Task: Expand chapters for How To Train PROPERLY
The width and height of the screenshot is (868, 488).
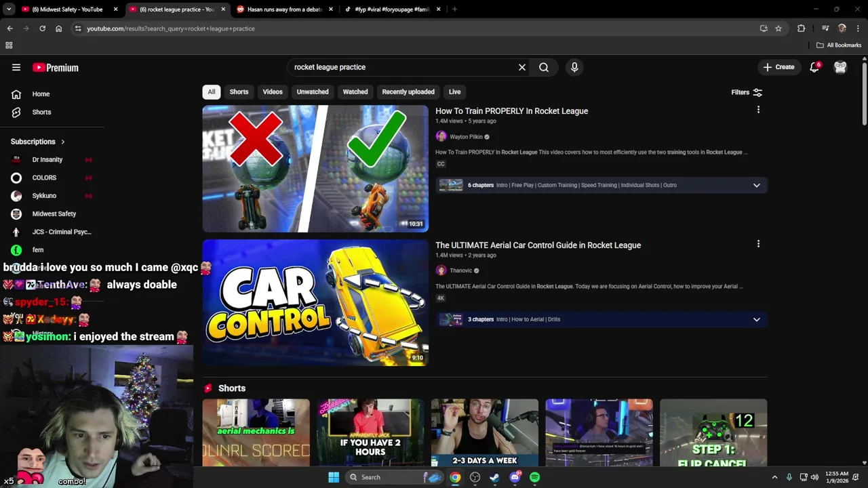Action: coord(757,185)
